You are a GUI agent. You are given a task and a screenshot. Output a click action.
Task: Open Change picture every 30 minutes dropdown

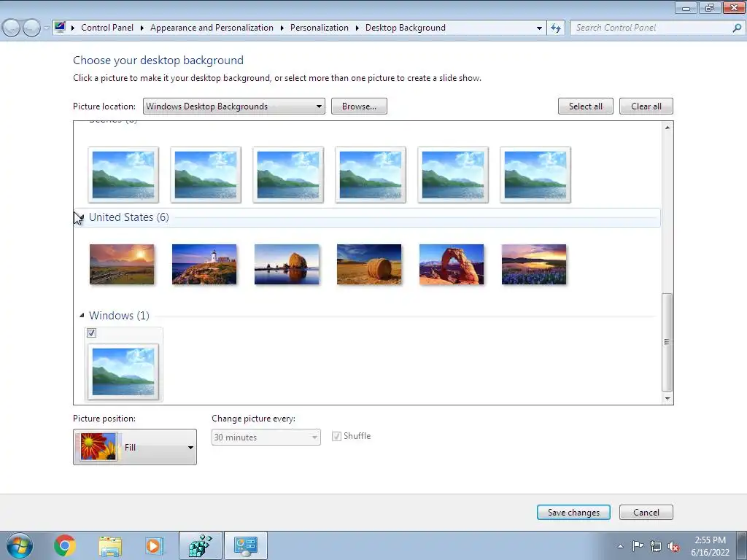coord(266,437)
